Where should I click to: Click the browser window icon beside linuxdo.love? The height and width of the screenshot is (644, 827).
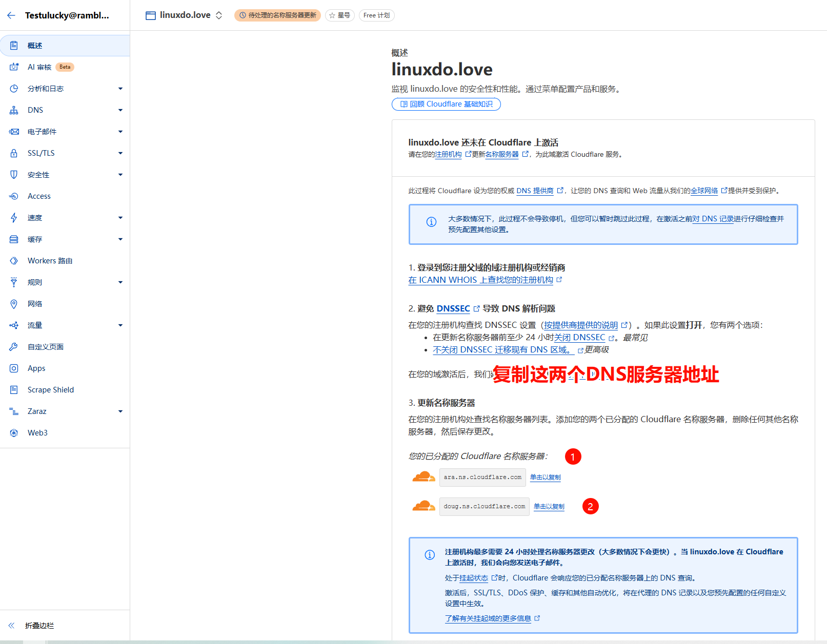[151, 15]
